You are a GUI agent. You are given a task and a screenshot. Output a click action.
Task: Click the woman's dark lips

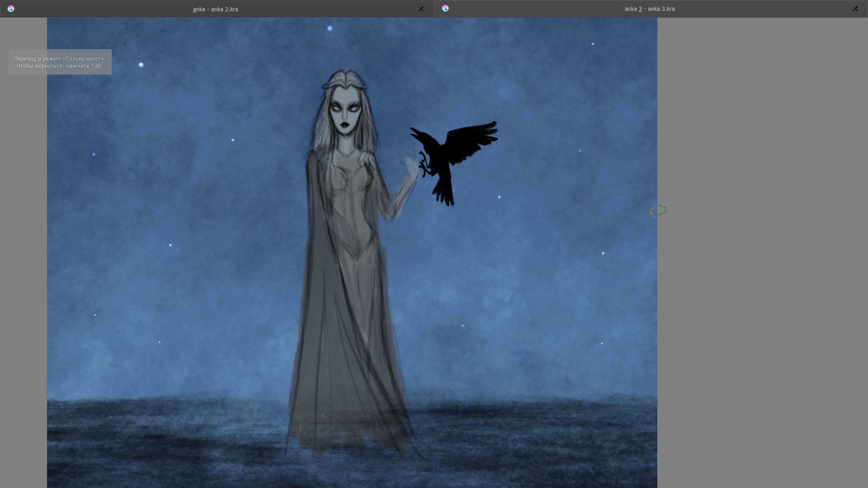(345, 125)
